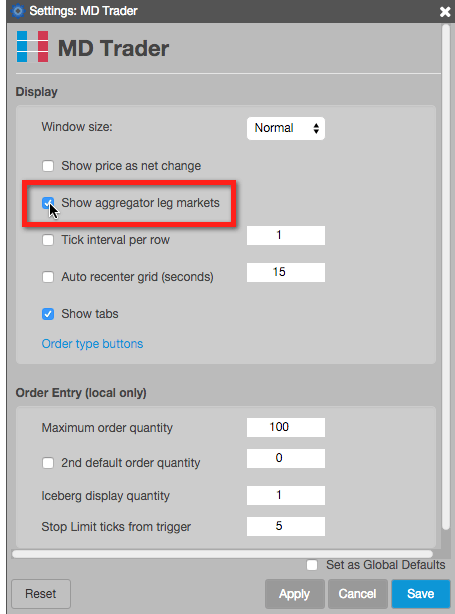
Task: Enable Tick interval per row checkbox
Action: tap(48, 240)
